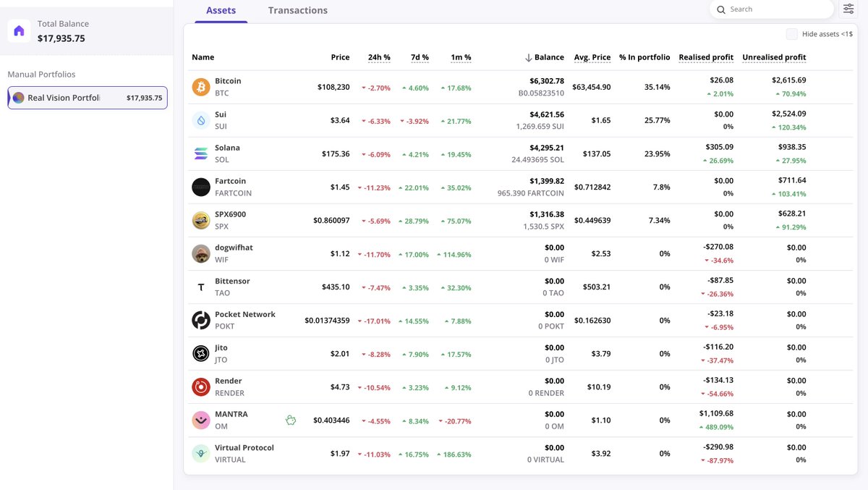The width and height of the screenshot is (868, 490).
Task: Sort by Realised profit column header
Action: (x=706, y=57)
